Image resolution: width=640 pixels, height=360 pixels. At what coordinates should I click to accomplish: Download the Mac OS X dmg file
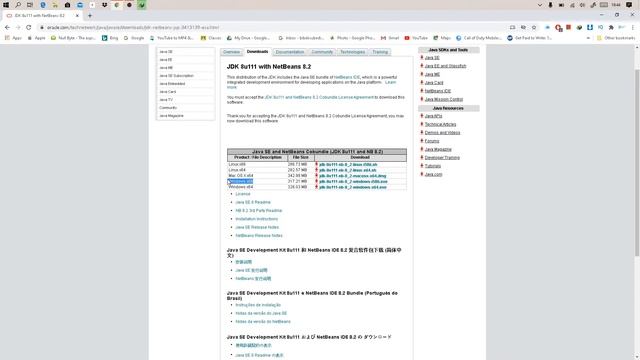(x=352, y=176)
